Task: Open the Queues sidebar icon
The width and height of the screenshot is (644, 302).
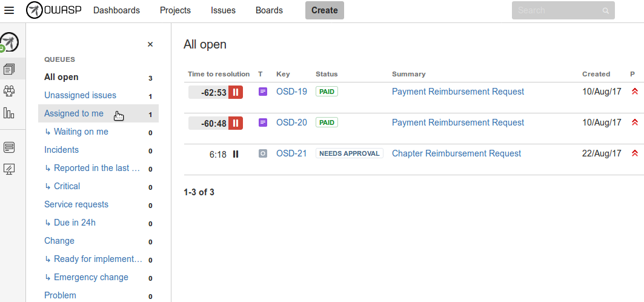Action: [9, 70]
